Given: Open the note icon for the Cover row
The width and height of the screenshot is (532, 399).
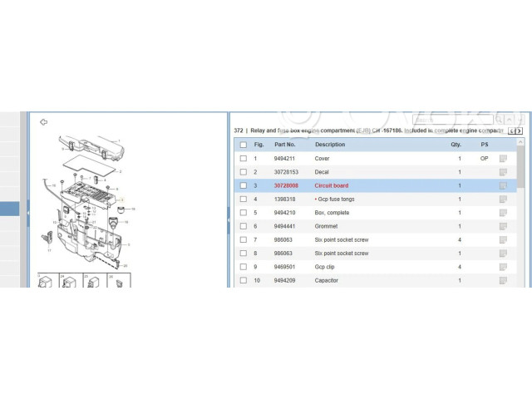Looking at the screenshot, I should coord(503,158).
